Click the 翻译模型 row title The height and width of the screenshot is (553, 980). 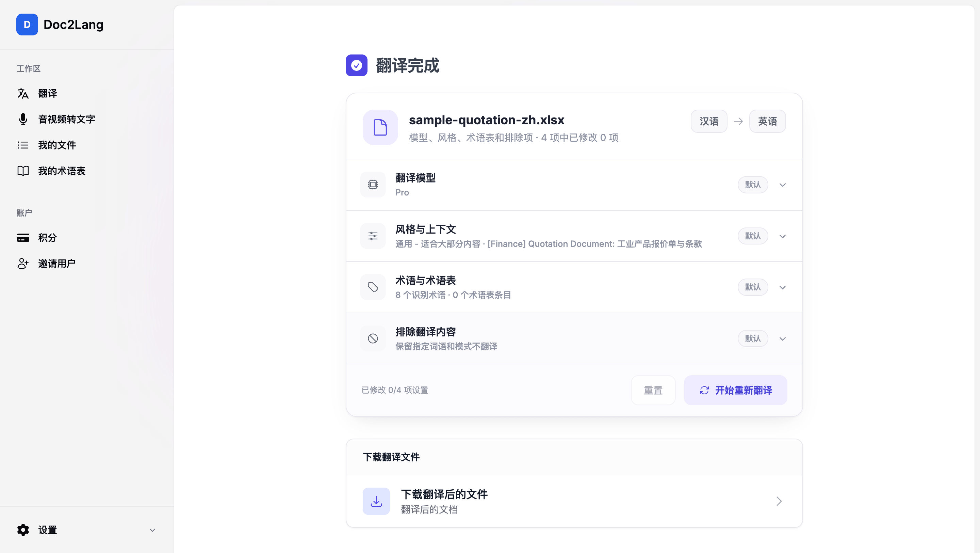click(415, 178)
